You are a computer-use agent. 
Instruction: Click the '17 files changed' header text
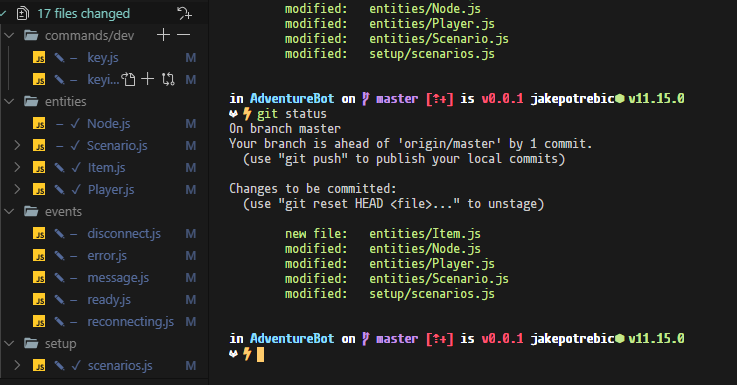point(83,14)
